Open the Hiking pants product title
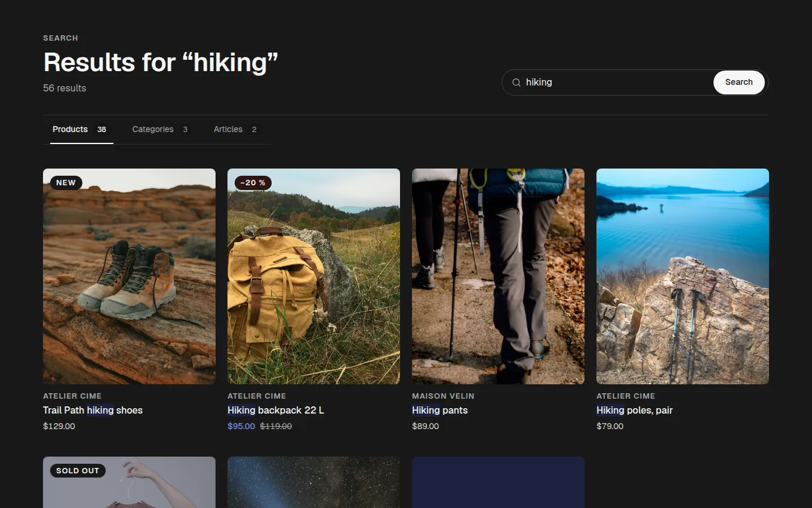The width and height of the screenshot is (812, 508). (440, 410)
